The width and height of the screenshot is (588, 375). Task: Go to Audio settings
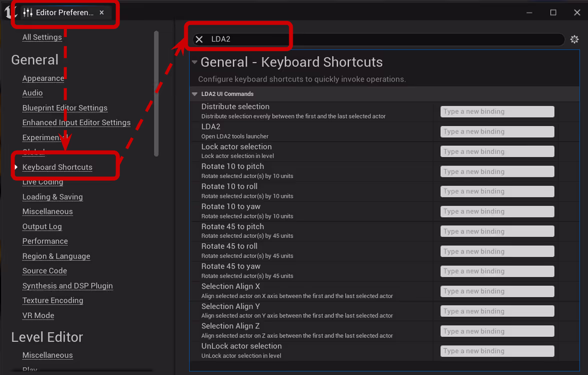click(x=32, y=92)
